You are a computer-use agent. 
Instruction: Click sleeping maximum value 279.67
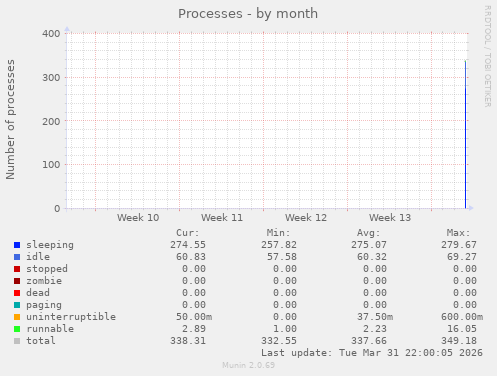[459, 245]
